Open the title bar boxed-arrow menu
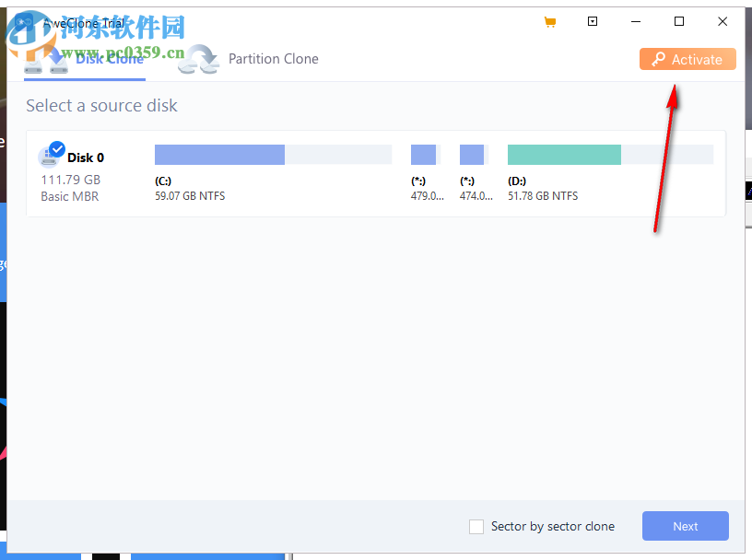 tap(593, 21)
